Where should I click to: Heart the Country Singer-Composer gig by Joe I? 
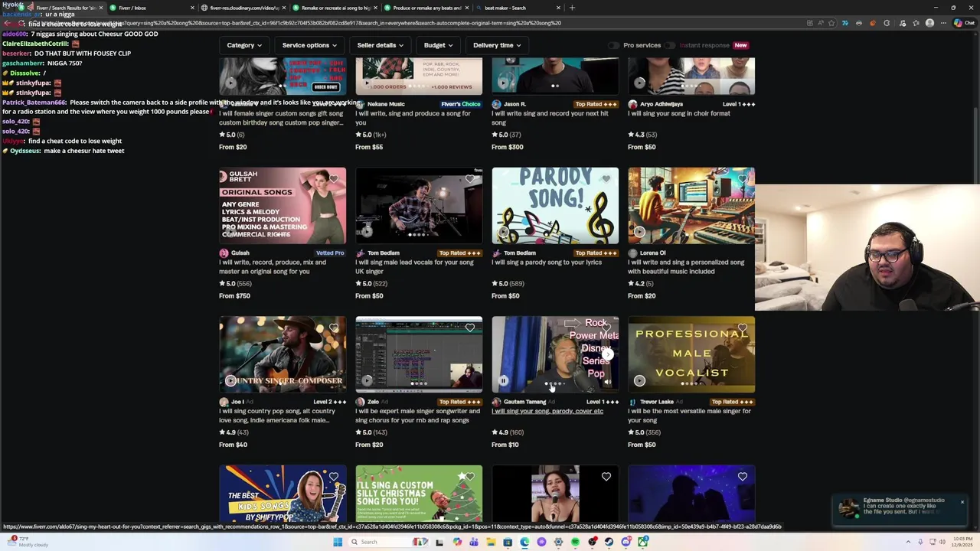tap(334, 328)
